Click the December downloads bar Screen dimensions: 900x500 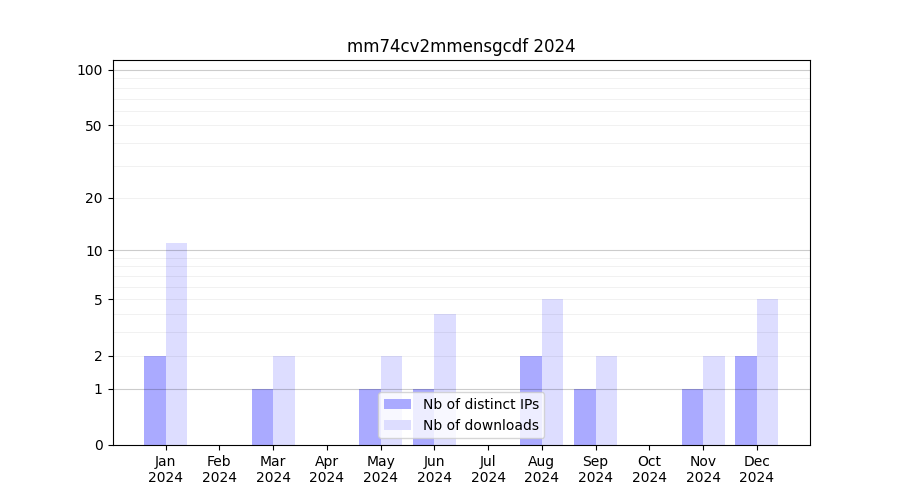coord(767,371)
